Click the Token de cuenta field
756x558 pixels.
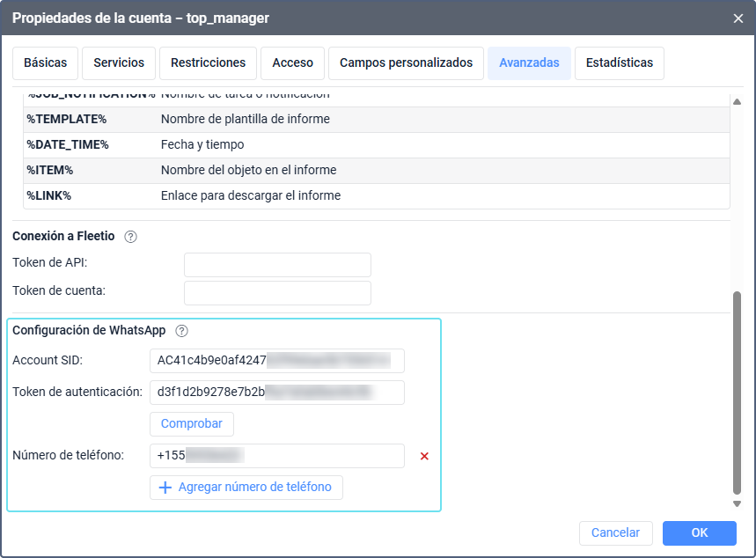(277, 293)
